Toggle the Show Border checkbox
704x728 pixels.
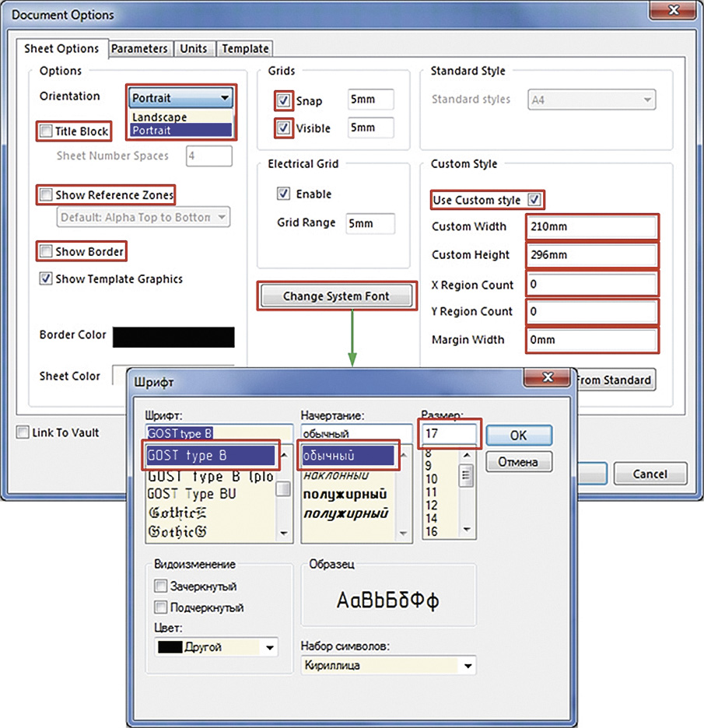pyautogui.click(x=46, y=251)
